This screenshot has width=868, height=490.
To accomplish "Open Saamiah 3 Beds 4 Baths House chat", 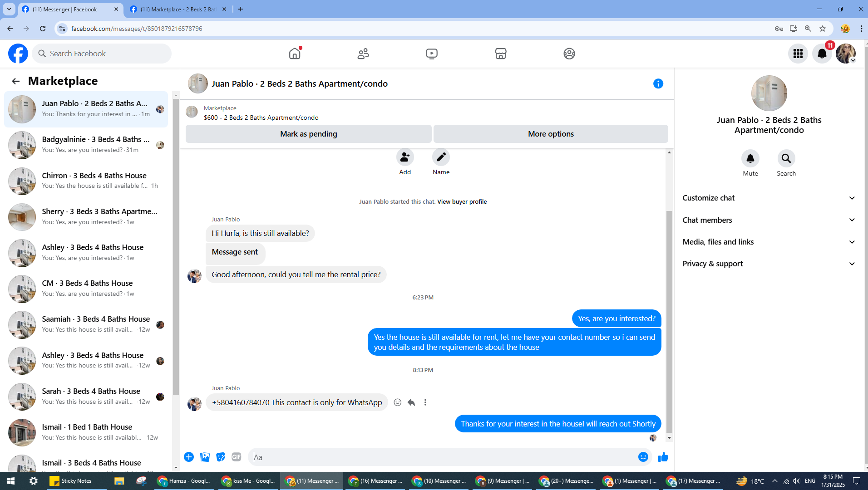I will click(x=86, y=325).
